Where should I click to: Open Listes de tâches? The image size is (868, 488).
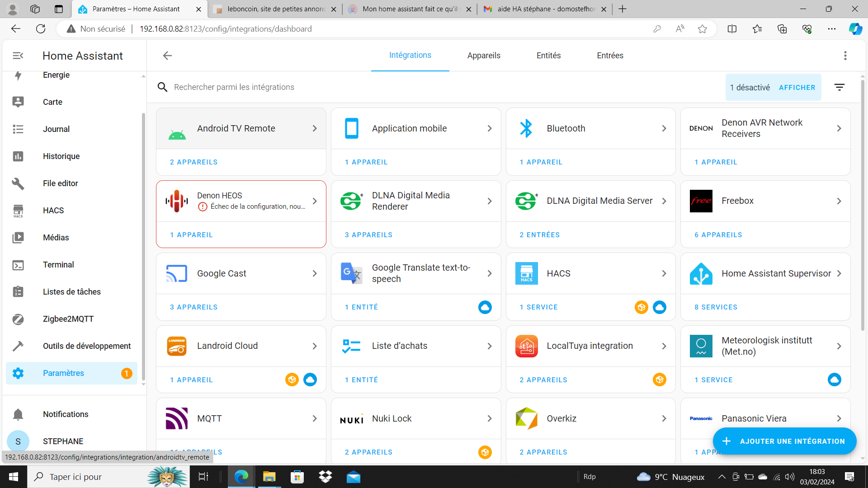71,292
